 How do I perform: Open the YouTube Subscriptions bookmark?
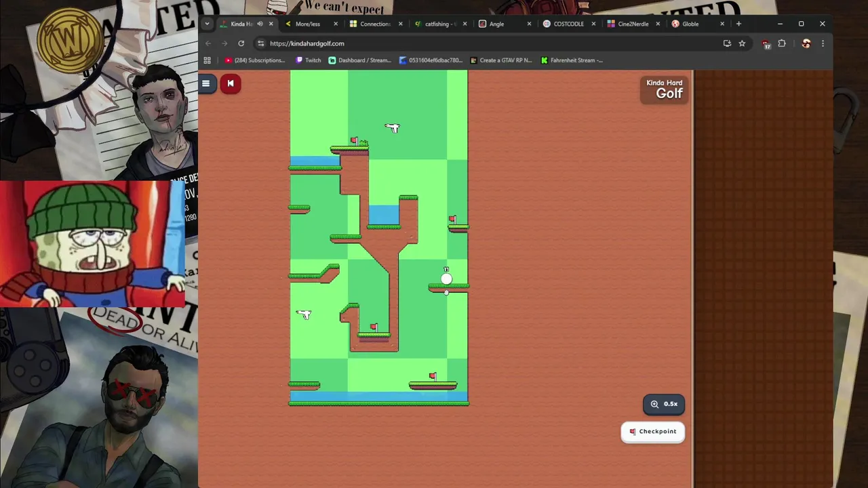pos(255,60)
